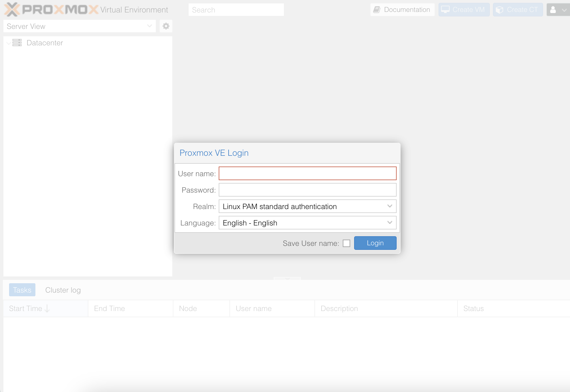Toggle focus on the User name field
This screenshot has height=392, width=570.
[307, 173]
